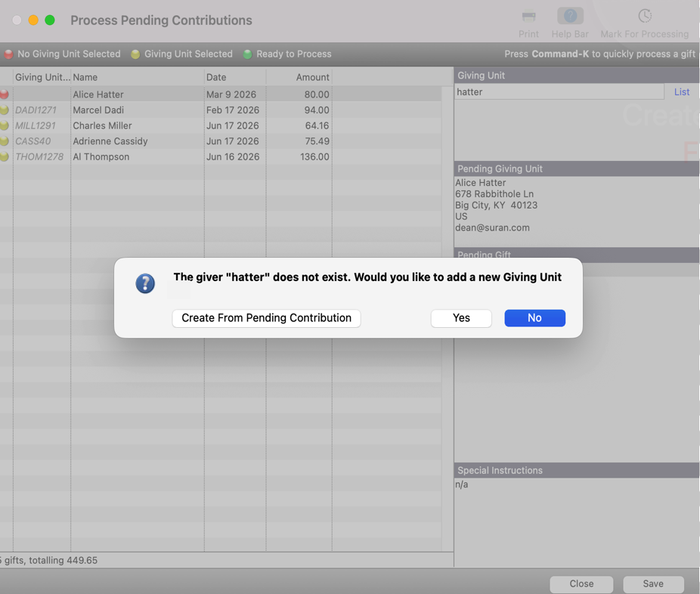Choose Yes to add new Giving Unit

[461, 318]
